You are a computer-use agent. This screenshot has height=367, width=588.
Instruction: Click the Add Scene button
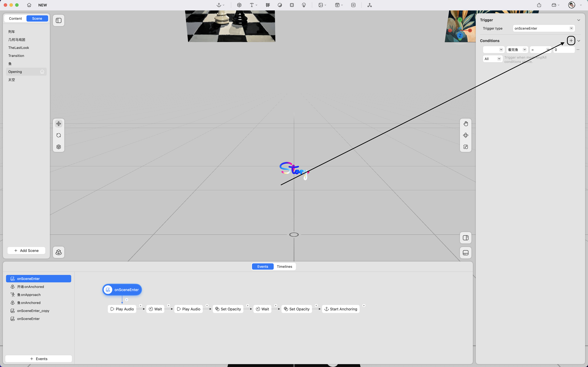coord(26,250)
